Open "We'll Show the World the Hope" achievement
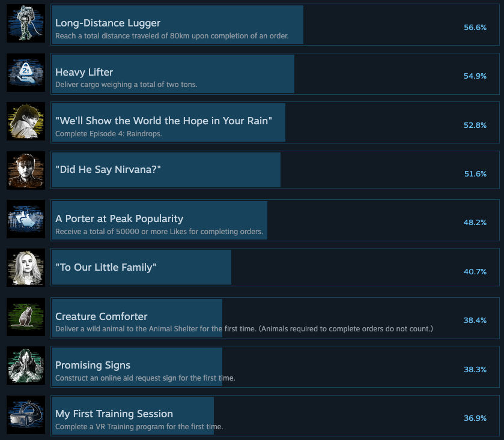 pyautogui.click(x=163, y=121)
